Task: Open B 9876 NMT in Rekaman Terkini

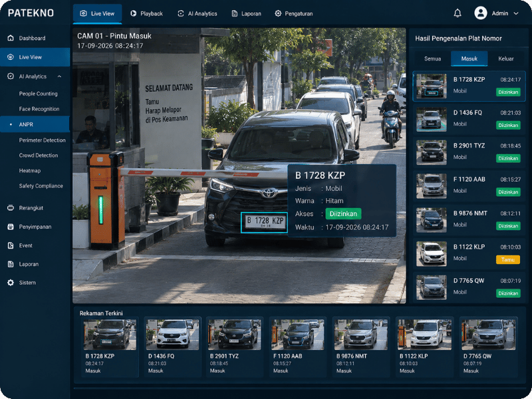Action: (360, 347)
